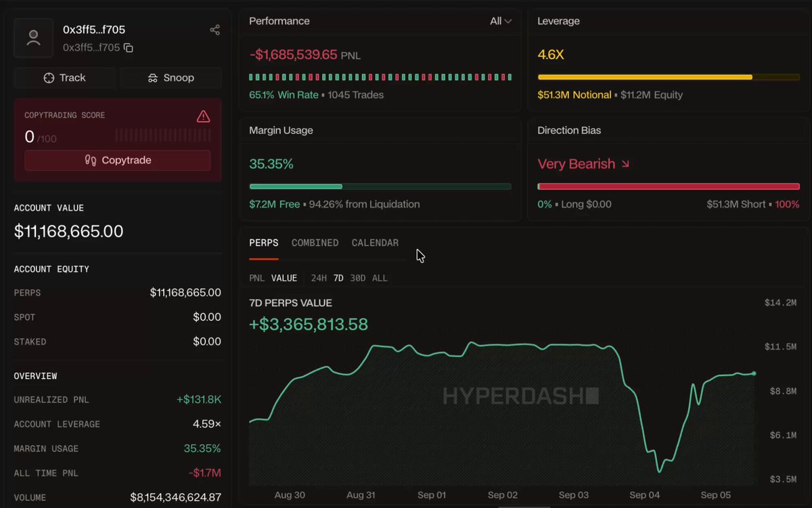Click the win/loss trade streak bar
This screenshot has height=508, width=812.
tap(380, 77)
